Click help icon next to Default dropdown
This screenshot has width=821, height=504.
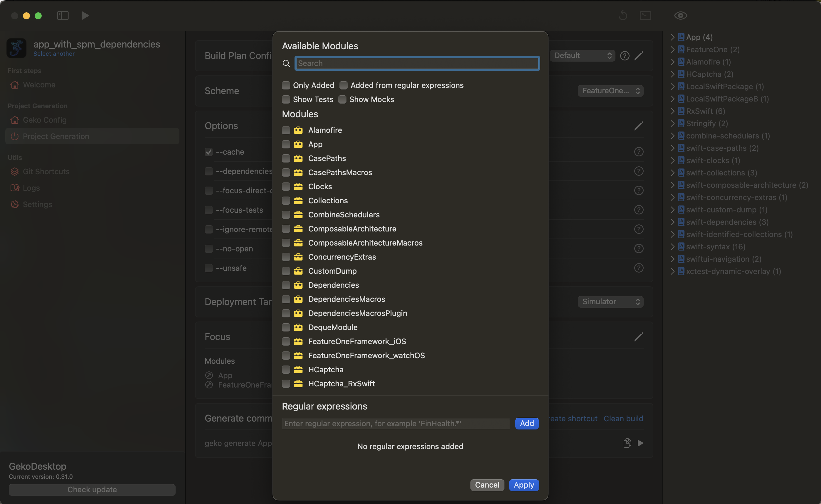[625, 56]
